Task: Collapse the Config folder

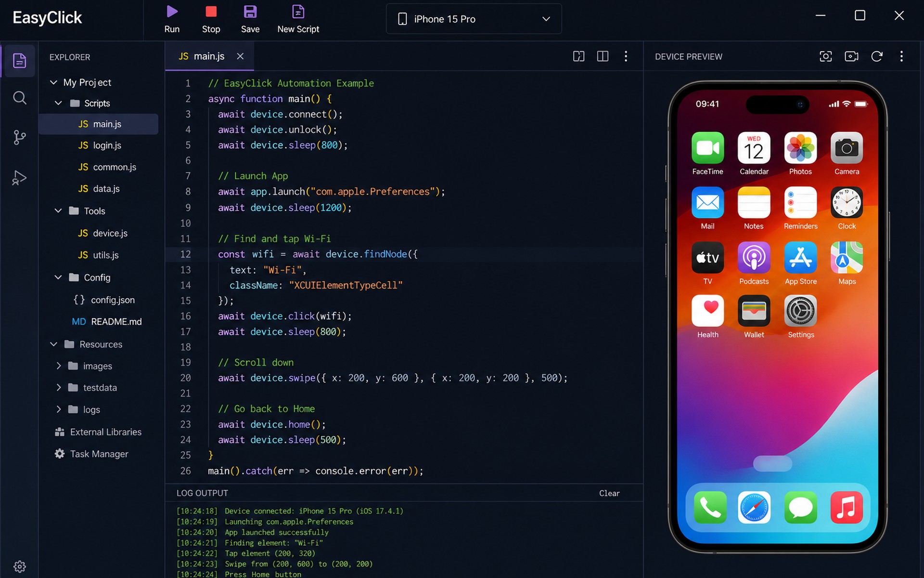Action: [58, 277]
